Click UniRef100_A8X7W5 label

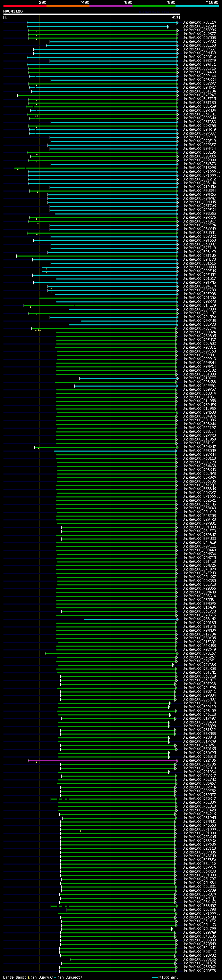pyautogui.click(x=199, y=765)
